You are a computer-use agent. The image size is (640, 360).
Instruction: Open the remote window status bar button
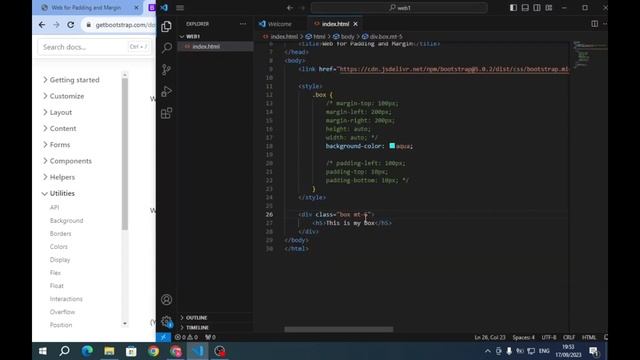pos(163,337)
